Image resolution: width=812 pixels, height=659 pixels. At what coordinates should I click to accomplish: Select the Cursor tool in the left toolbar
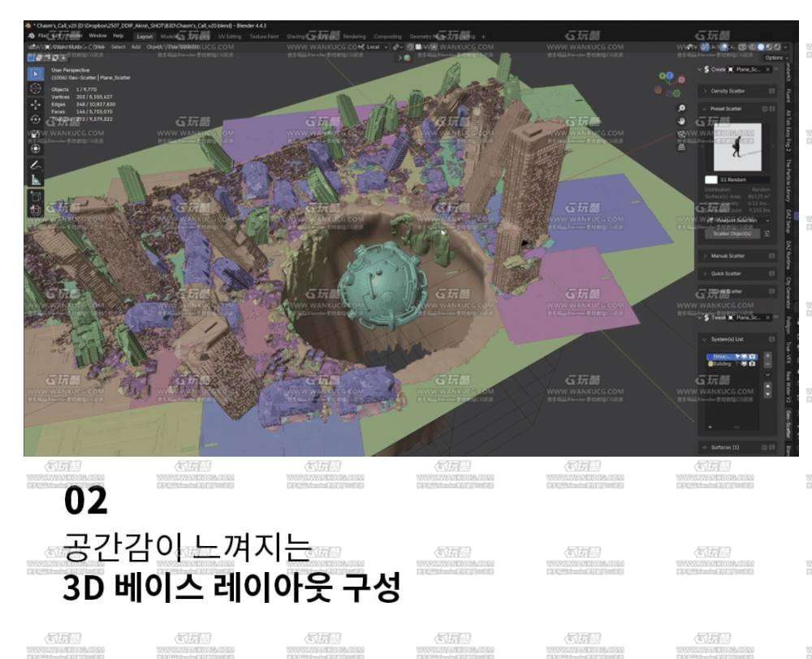point(36,89)
